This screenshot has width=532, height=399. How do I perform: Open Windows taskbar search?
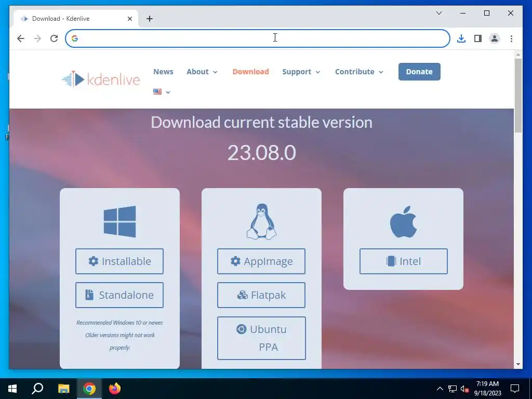[x=37, y=389]
